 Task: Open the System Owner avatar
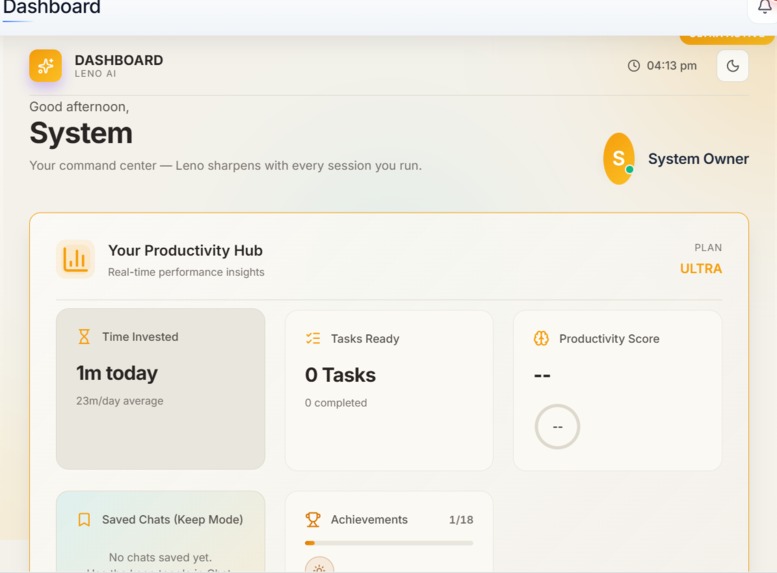618,158
